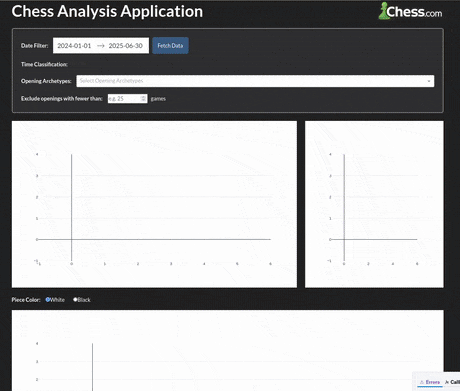Viewport: 460px width, 391px height.
Task: Set the end date 2025-06-30
Action: (x=126, y=46)
